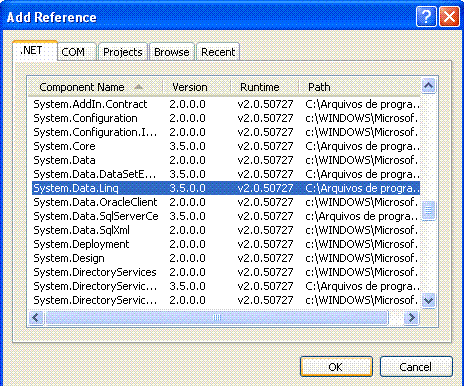Image resolution: width=464 pixels, height=386 pixels.
Task: Sort by the Path column header
Action: pos(359,87)
